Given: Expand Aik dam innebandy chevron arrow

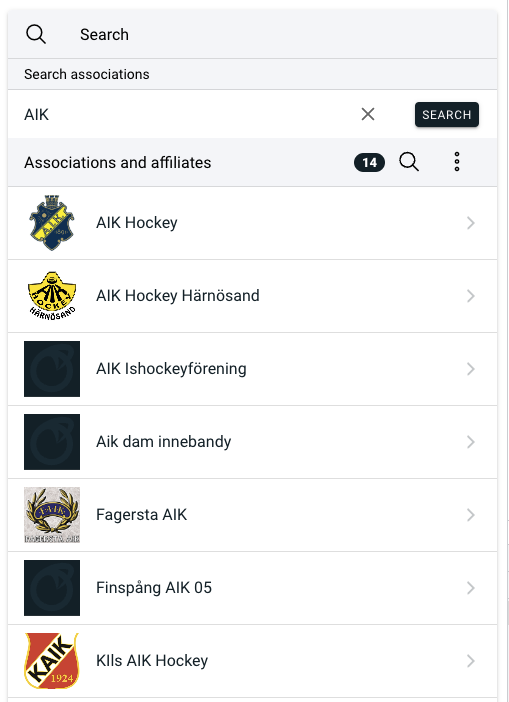Looking at the screenshot, I should tap(471, 442).
